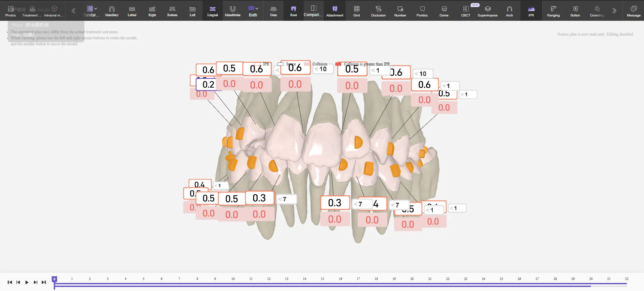Jump to last step

pos(44,282)
